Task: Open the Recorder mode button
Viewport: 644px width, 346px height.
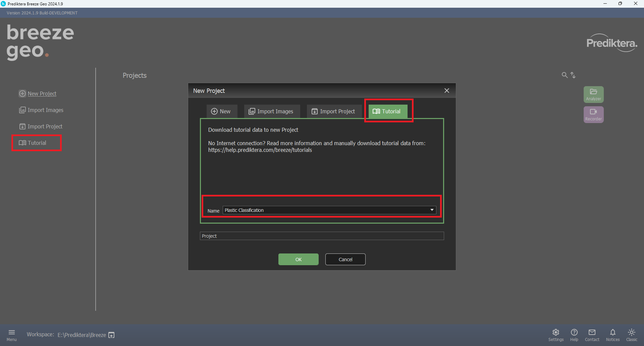Action: [593, 114]
